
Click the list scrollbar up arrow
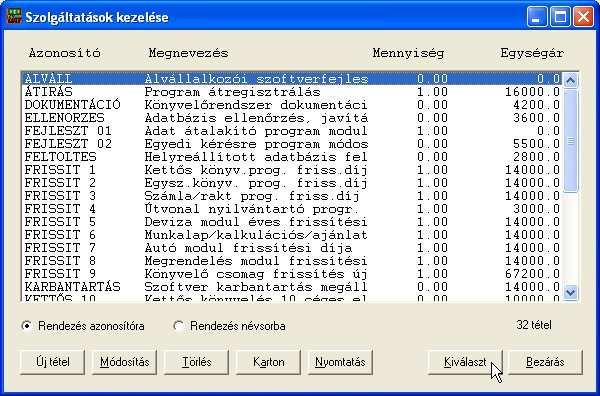[x=571, y=80]
